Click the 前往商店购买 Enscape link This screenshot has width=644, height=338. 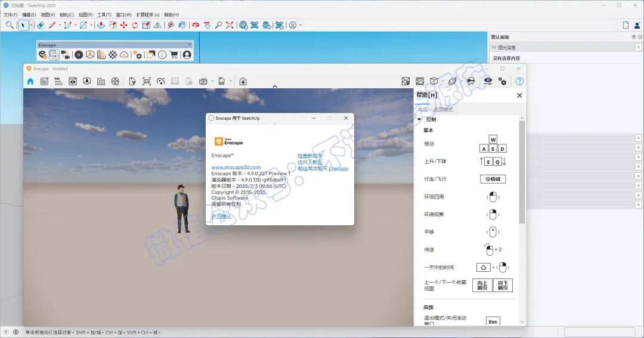point(323,169)
